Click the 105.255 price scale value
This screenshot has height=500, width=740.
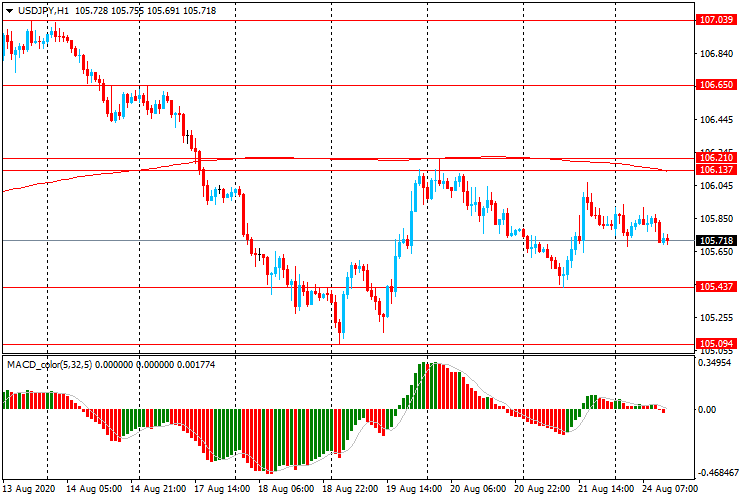pyautogui.click(x=716, y=318)
